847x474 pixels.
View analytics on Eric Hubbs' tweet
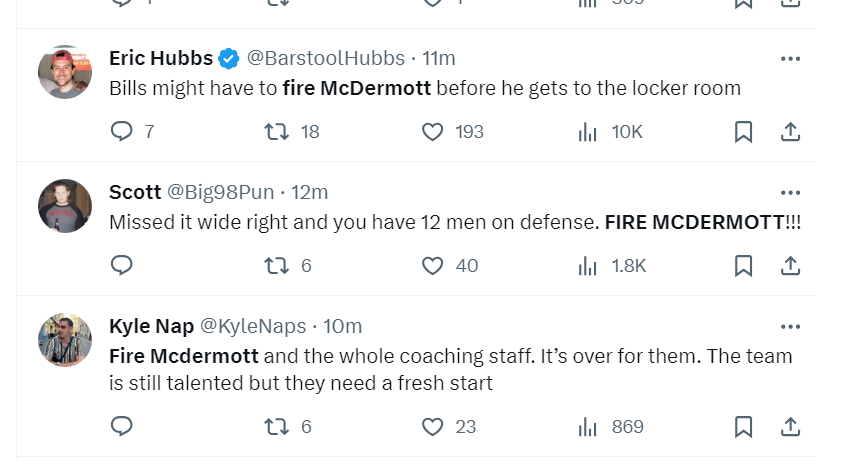point(588,132)
